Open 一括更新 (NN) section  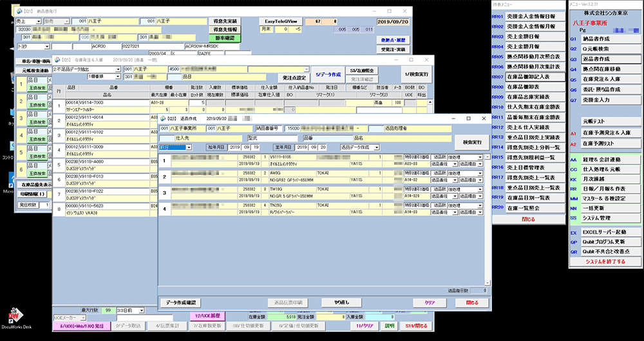click(611, 208)
